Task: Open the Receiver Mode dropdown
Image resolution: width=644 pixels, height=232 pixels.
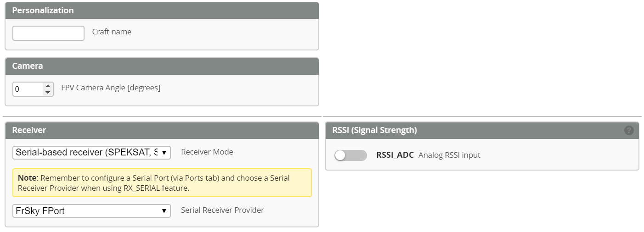Action: 91,153
